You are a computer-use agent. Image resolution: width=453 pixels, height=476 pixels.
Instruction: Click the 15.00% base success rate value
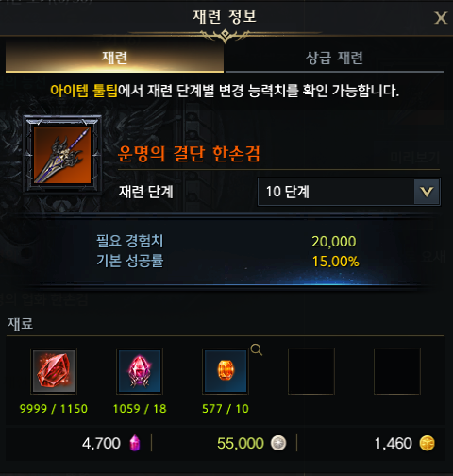(x=335, y=262)
